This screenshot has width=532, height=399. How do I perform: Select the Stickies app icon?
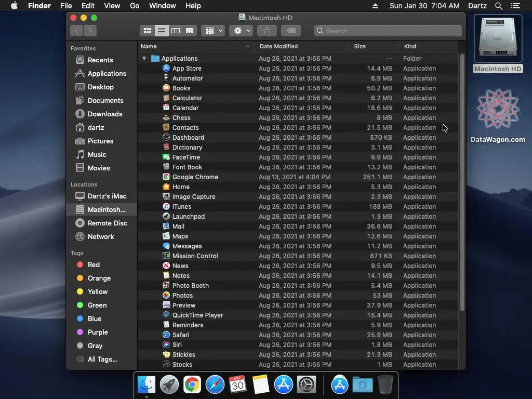[x=166, y=354]
